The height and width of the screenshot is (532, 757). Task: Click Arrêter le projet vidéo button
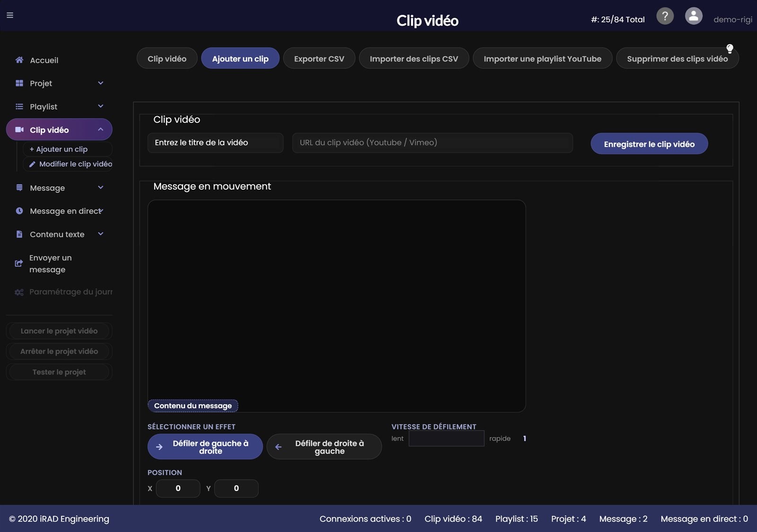59,351
